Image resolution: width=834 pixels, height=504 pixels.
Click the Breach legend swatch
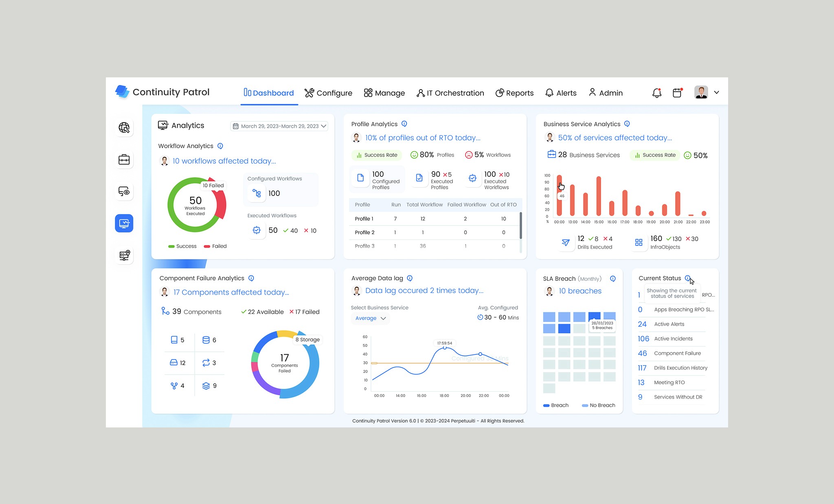click(x=546, y=405)
